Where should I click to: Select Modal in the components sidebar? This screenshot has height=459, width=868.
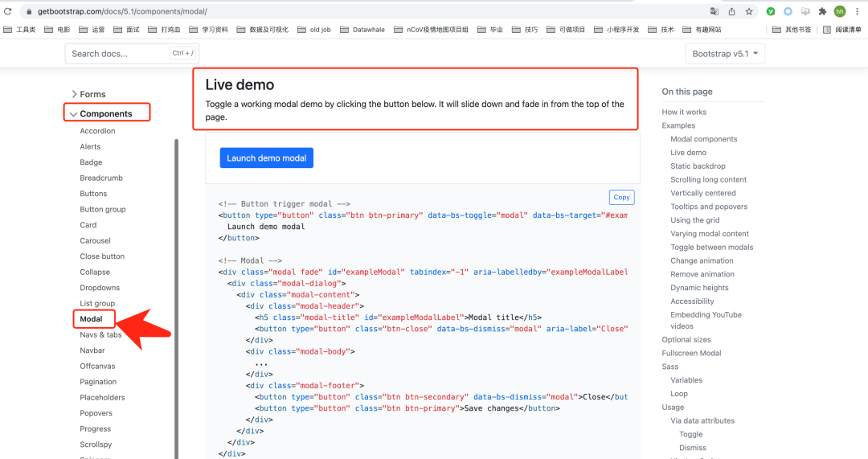(x=91, y=319)
